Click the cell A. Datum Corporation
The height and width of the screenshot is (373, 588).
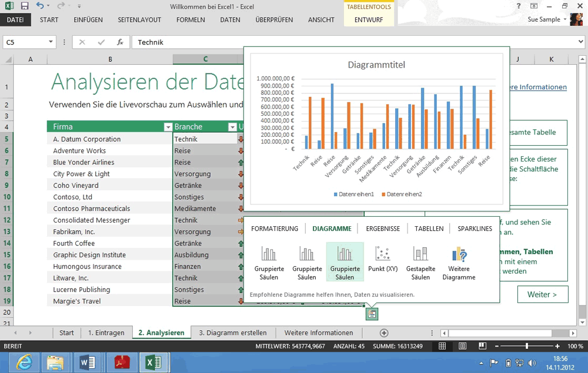109,139
